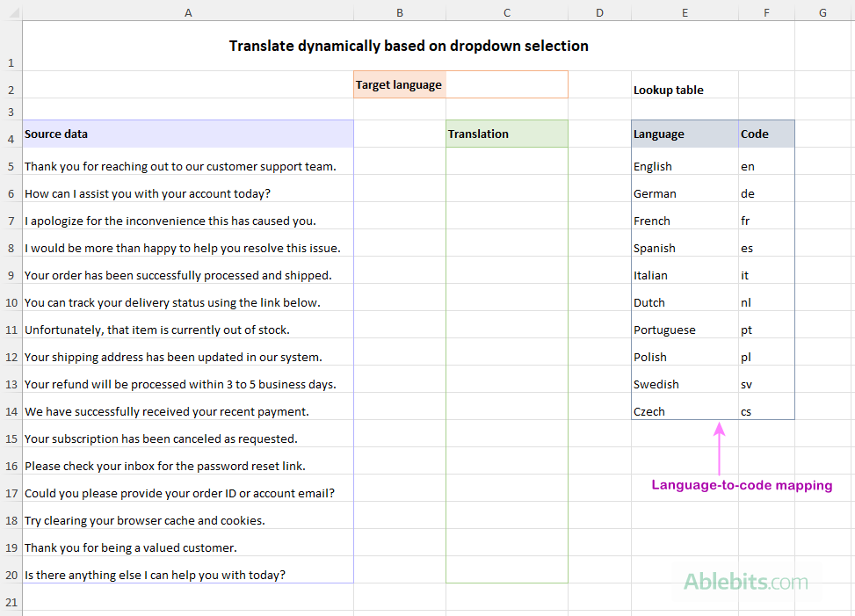Select the 'pl' code cell

point(766,352)
